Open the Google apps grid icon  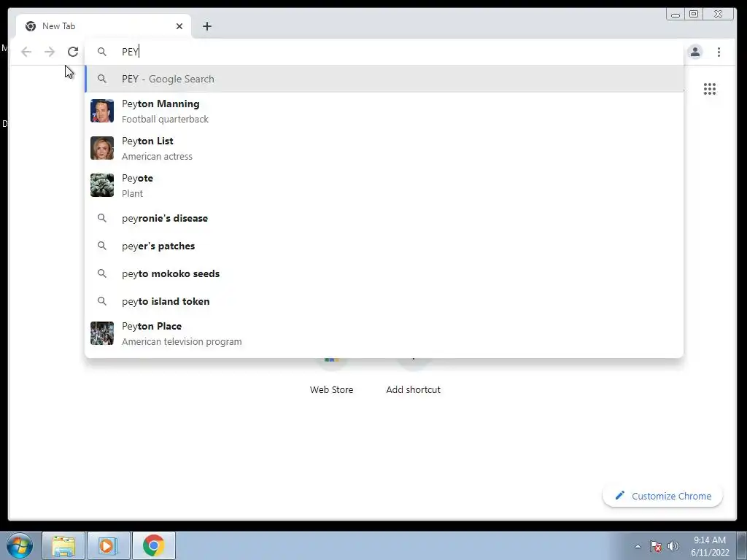click(x=709, y=89)
